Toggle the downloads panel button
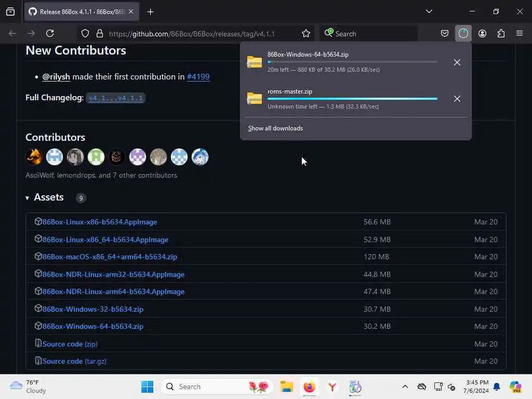The image size is (532, 399). (x=463, y=34)
